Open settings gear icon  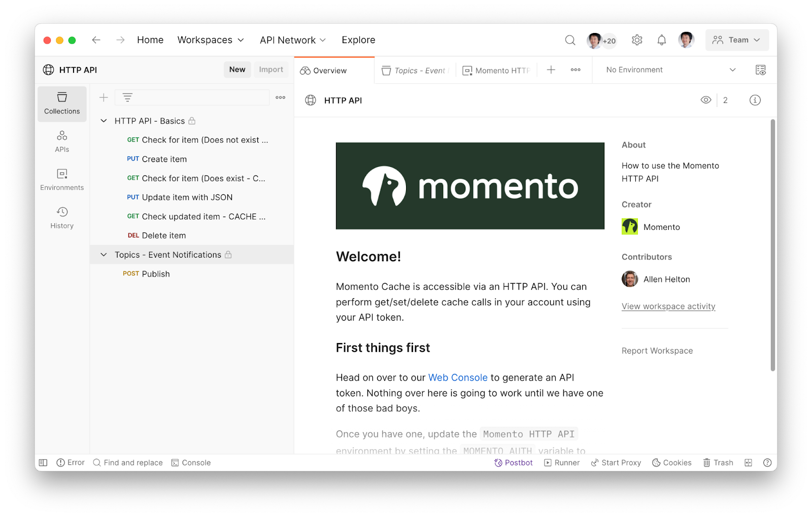[637, 40]
